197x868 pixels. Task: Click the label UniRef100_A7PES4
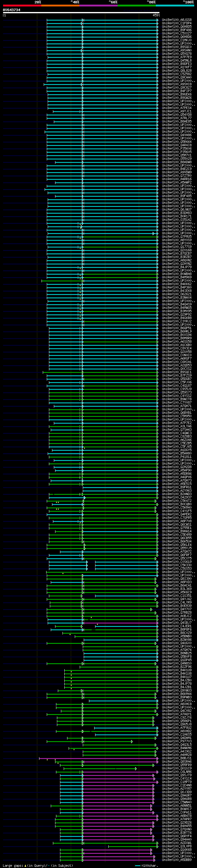coord(177,108)
